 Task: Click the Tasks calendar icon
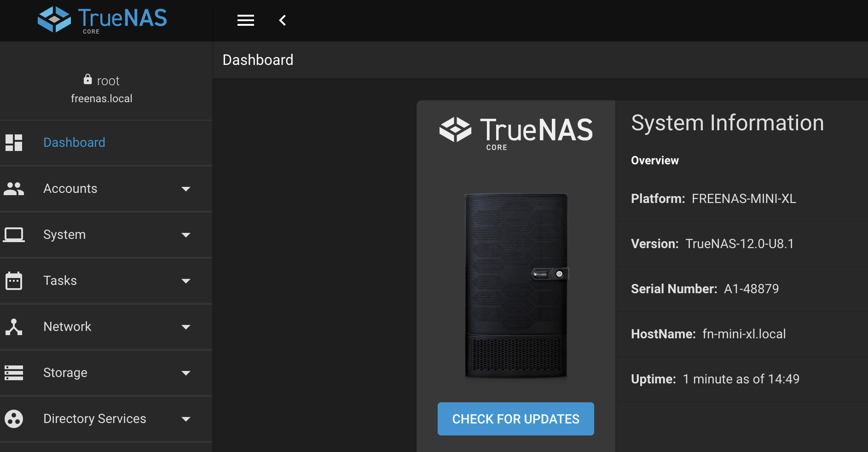point(14,281)
